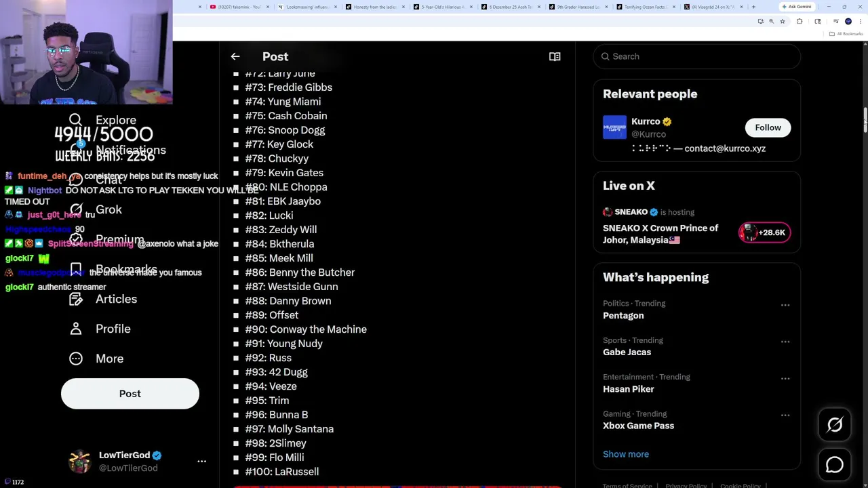The width and height of the screenshot is (868, 488).
Task: Open the Grok floating button
Action: 835,425
